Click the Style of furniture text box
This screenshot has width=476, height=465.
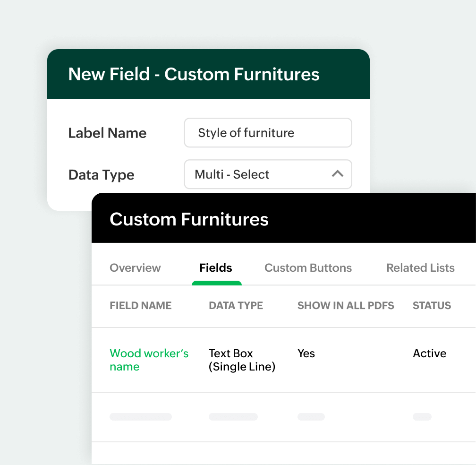tap(268, 133)
